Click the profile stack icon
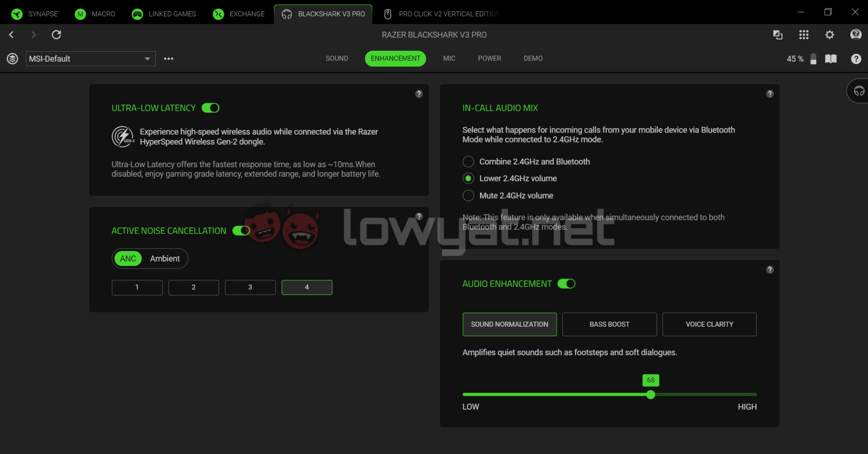 [x=13, y=59]
